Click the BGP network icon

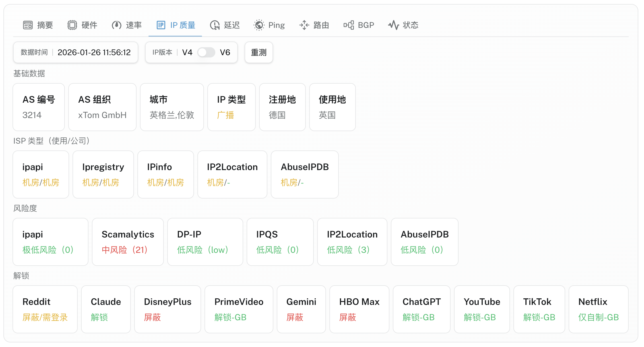pyautogui.click(x=348, y=25)
